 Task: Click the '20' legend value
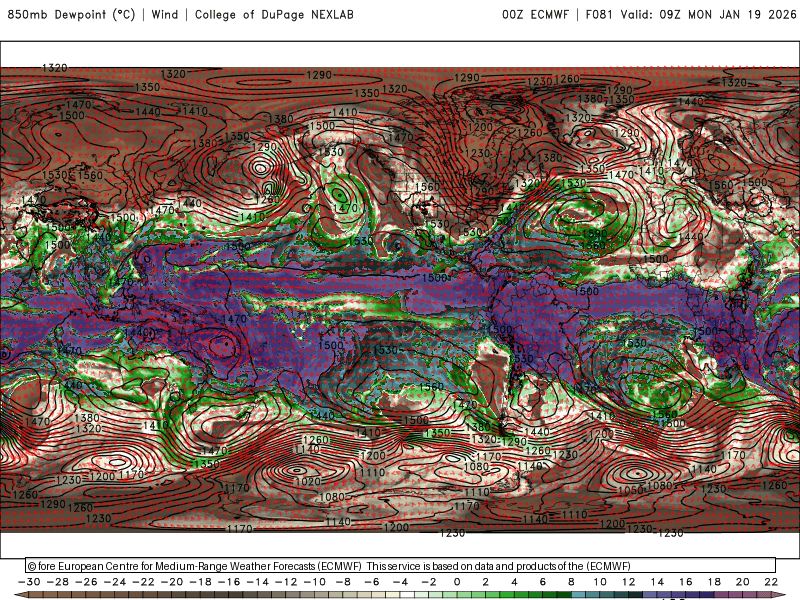[x=743, y=582]
